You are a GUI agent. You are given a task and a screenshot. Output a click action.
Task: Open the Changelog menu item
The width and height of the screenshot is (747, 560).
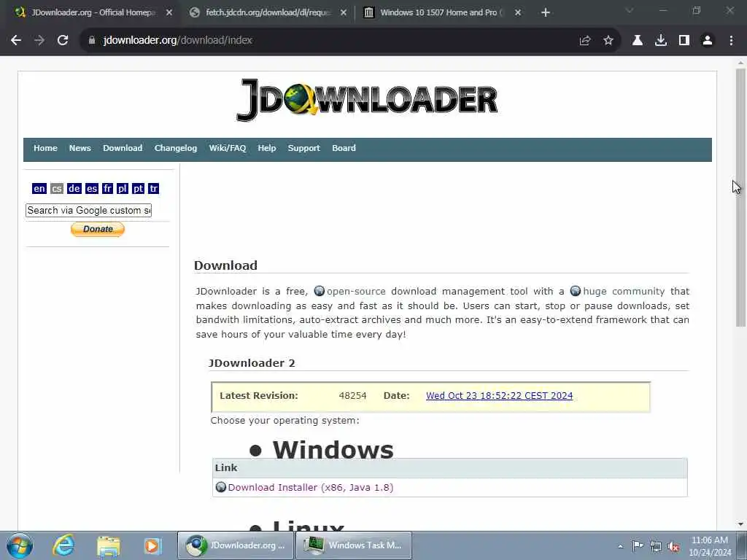pos(175,148)
